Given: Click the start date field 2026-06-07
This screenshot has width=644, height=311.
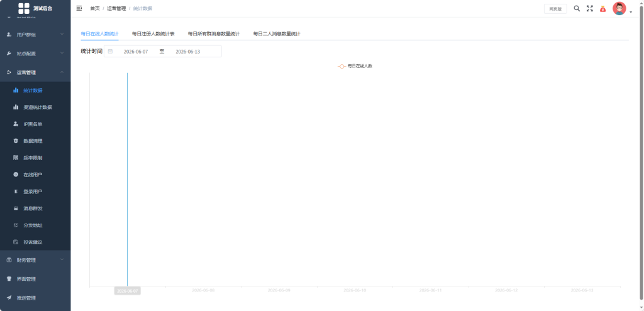Looking at the screenshot, I should [x=136, y=52].
